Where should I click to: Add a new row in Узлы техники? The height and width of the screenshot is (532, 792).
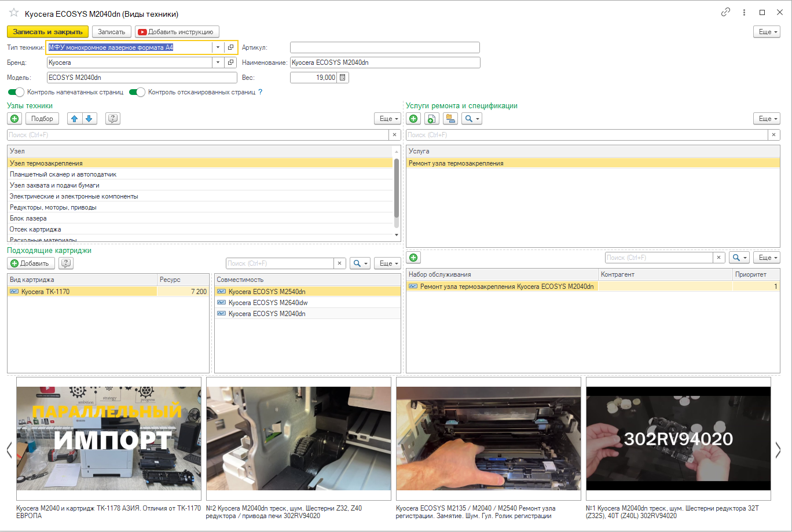pos(14,119)
